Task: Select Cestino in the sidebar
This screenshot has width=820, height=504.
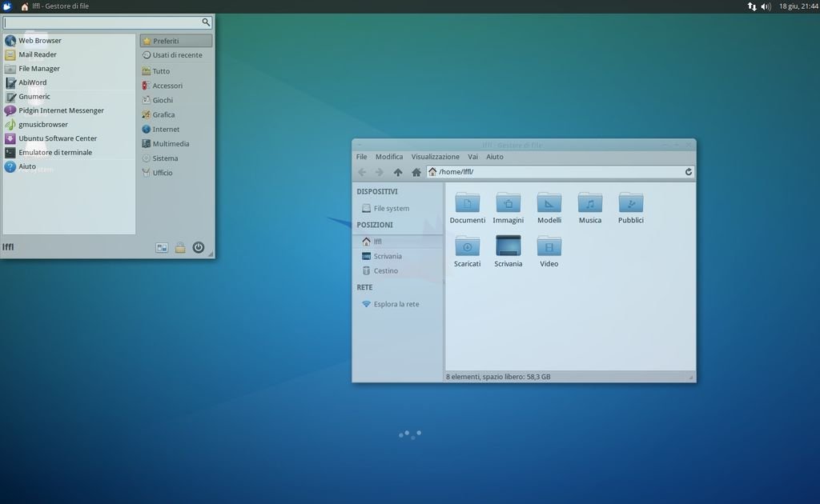Action: 385,271
